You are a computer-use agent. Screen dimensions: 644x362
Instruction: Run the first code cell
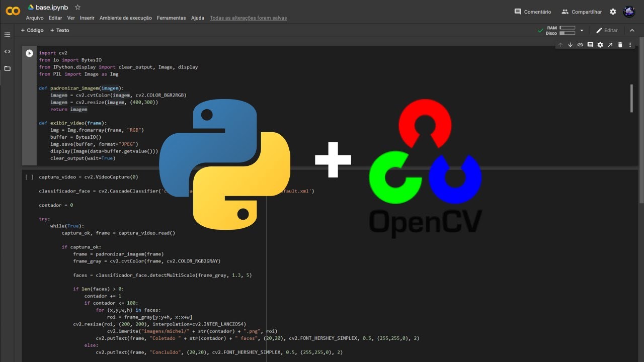[29, 53]
